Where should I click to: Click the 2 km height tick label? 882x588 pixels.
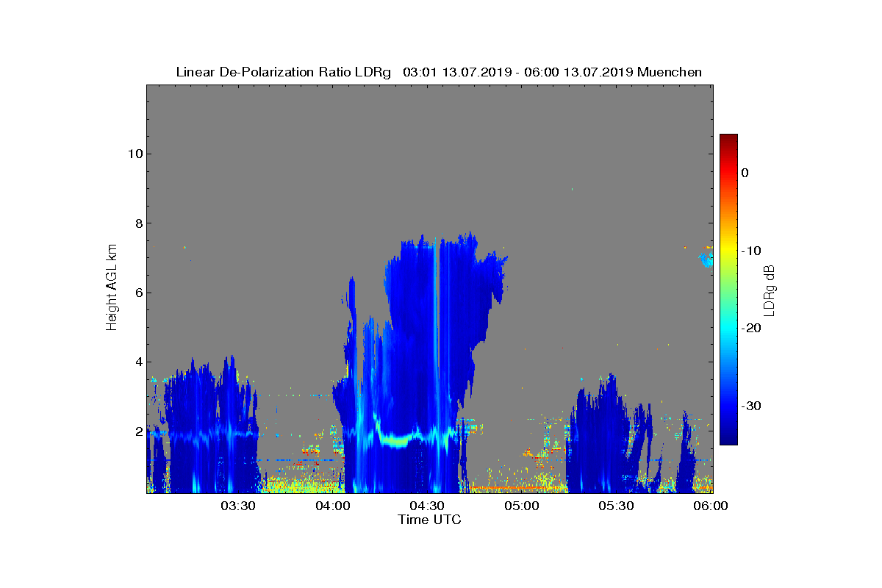[x=137, y=431]
